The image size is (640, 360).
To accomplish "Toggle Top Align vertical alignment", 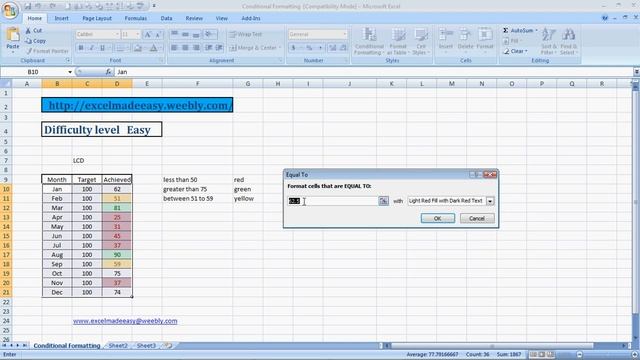I will pos(174,34).
